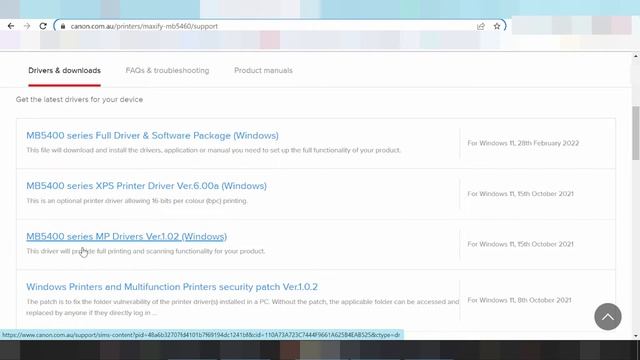Click 'For Windows 11, 8th October 2021' text
This screenshot has height=360, width=640.
click(x=519, y=300)
